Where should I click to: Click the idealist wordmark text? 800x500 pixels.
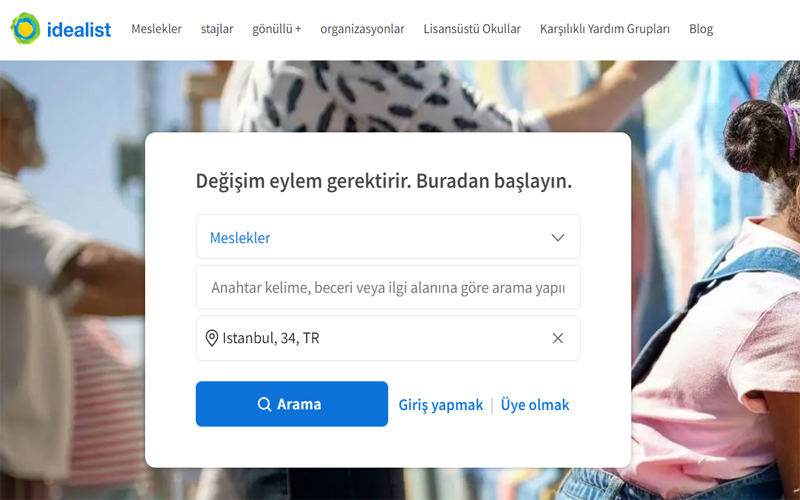pyautogui.click(x=79, y=30)
